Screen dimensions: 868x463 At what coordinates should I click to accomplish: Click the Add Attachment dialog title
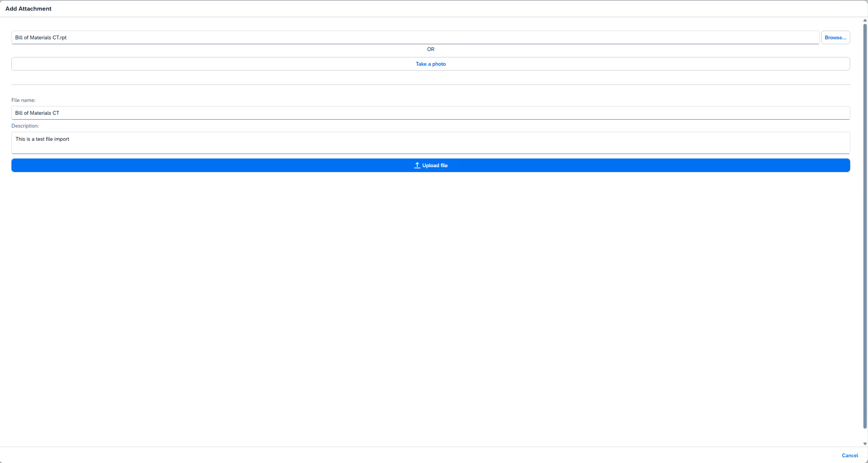click(x=28, y=8)
